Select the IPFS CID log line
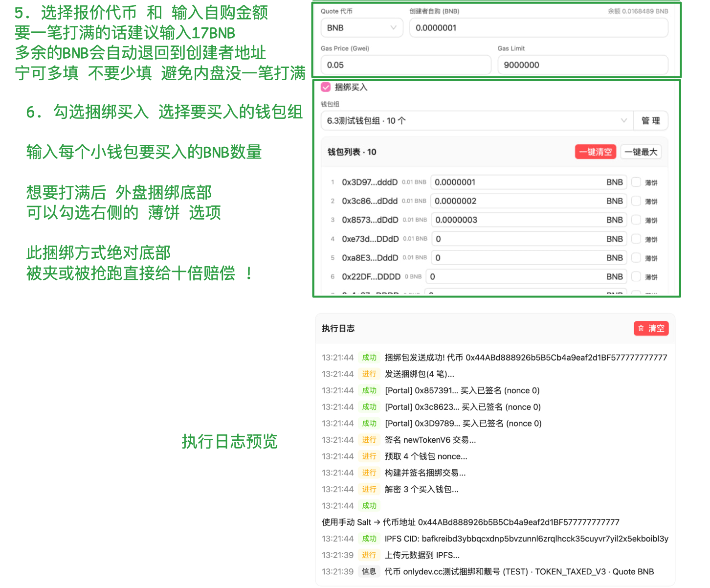The width and height of the screenshot is (710, 588). 495,539
